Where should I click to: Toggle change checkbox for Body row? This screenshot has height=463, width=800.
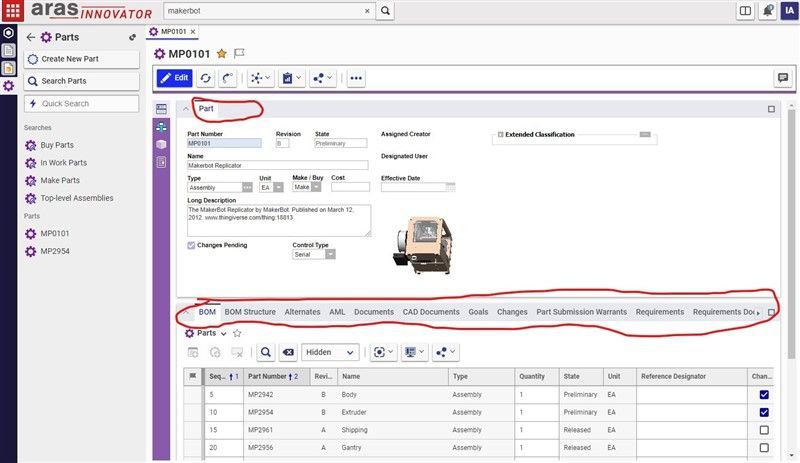click(x=764, y=395)
